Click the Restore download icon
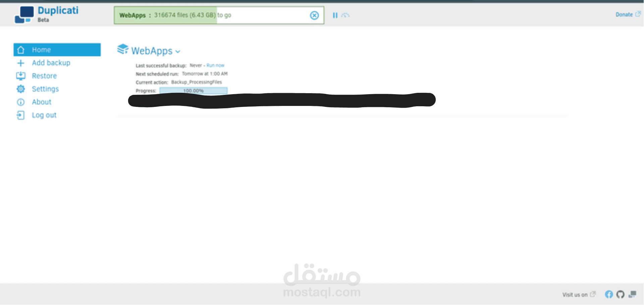The width and height of the screenshot is (644, 305). [21, 76]
